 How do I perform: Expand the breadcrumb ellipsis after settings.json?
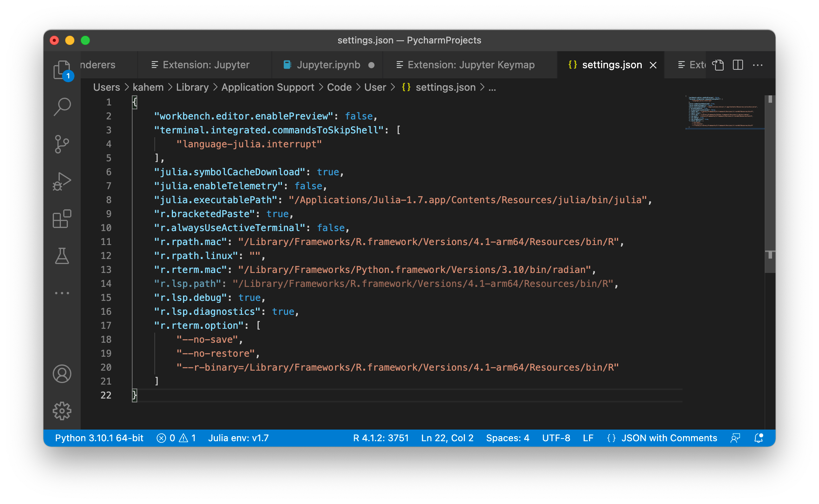(x=492, y=88)
